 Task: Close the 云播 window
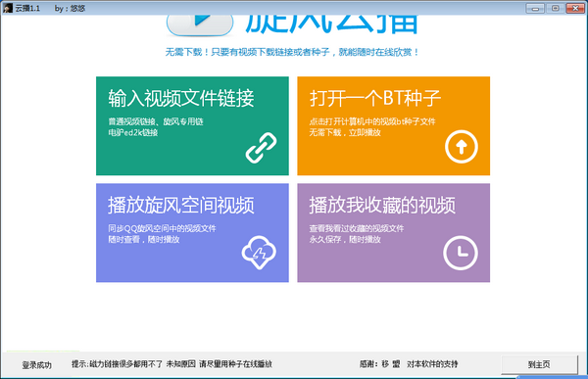[x=575, y=8]
